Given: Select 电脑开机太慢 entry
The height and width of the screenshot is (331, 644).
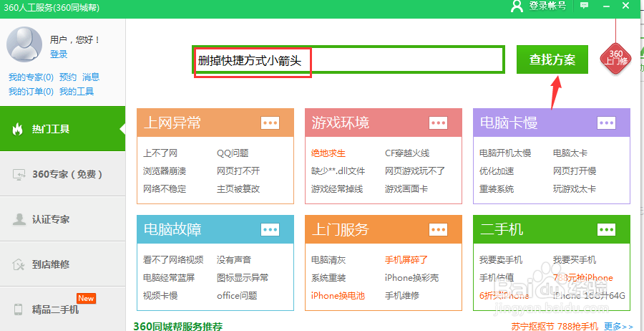Looking at the screenshot, I should click(505, 153).
